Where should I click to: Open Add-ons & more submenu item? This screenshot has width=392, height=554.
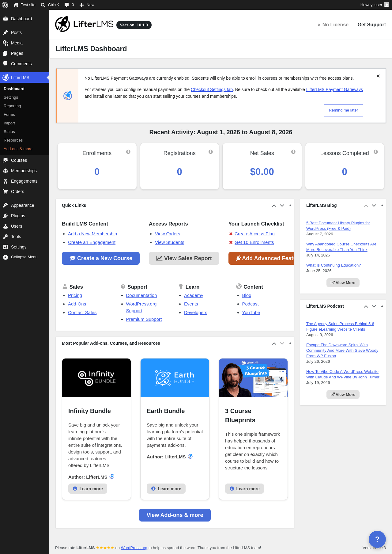click(x=18, y=149)
